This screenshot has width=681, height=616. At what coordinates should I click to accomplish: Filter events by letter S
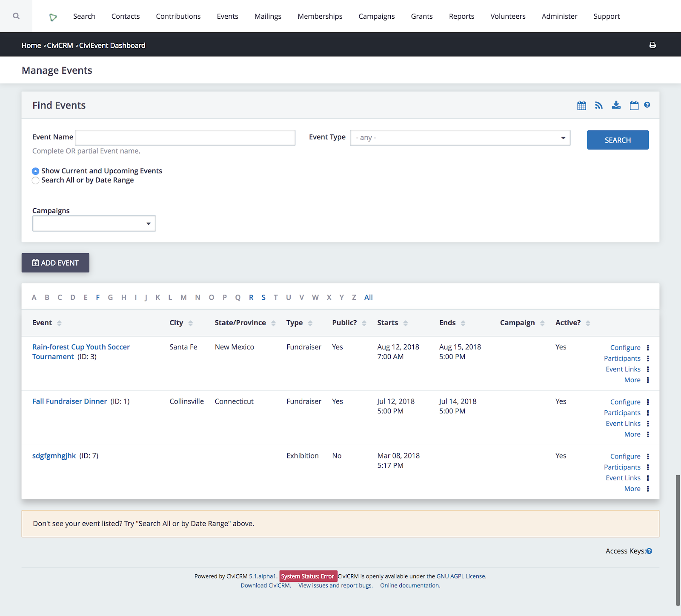[x=263, y=298]
